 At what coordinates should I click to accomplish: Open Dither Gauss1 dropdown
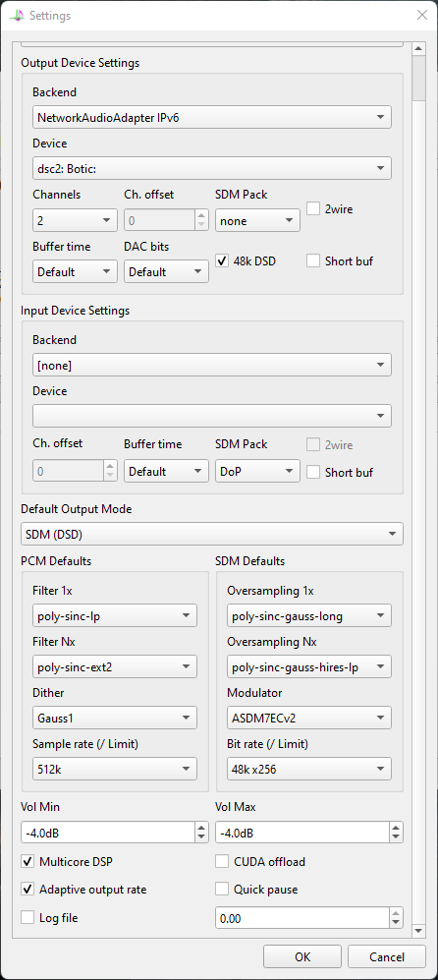tap(114, 718)
